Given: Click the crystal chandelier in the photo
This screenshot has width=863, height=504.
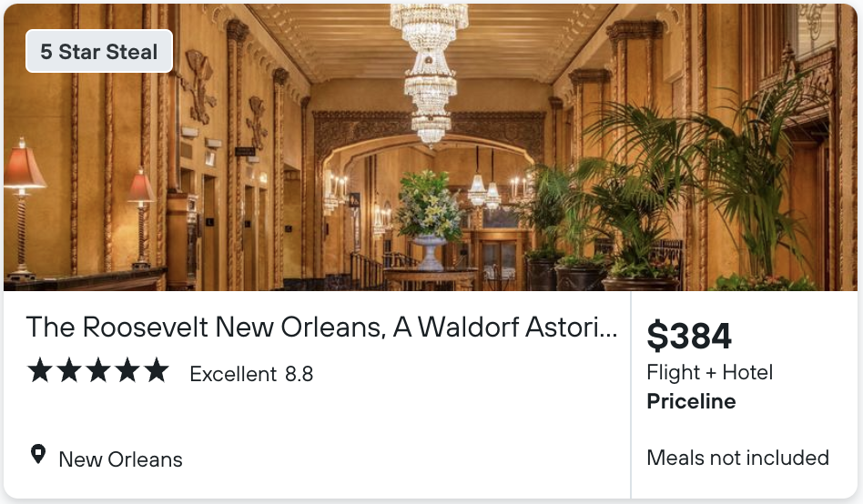Looking at the screenshot, I should coord(430,72).
